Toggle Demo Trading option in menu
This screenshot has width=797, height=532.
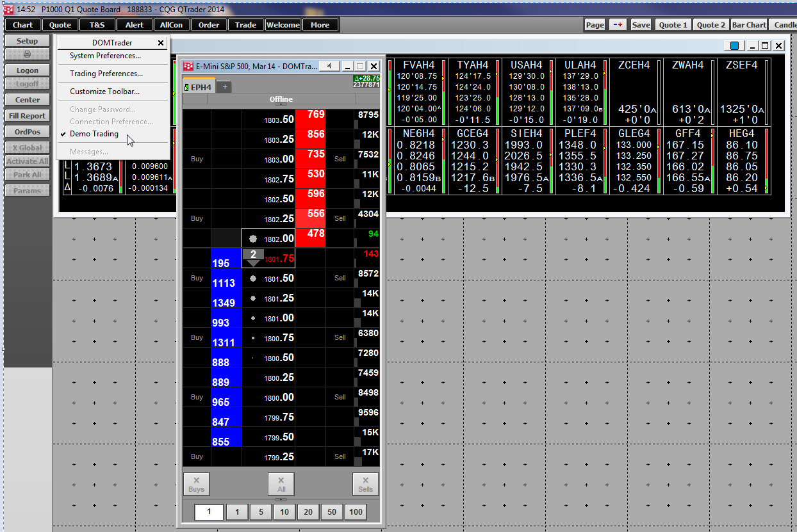coord(94,134)
